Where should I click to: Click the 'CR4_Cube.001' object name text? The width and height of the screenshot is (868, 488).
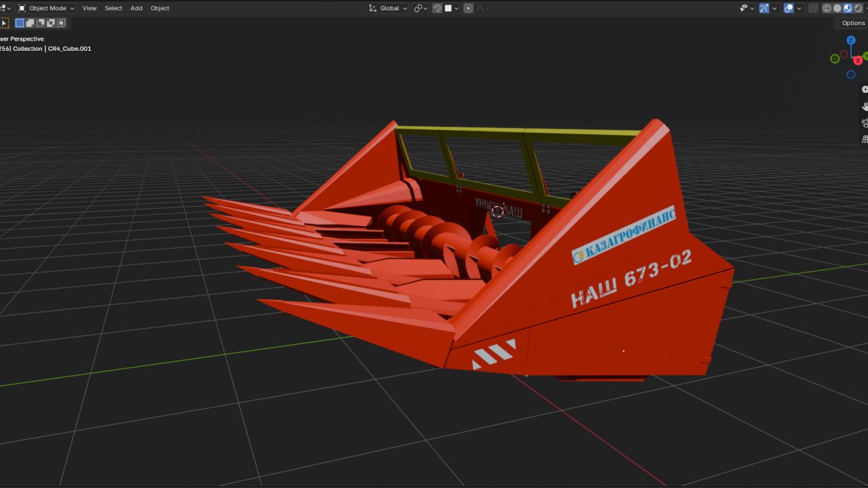pyautogui.click(x=69, y=49)
